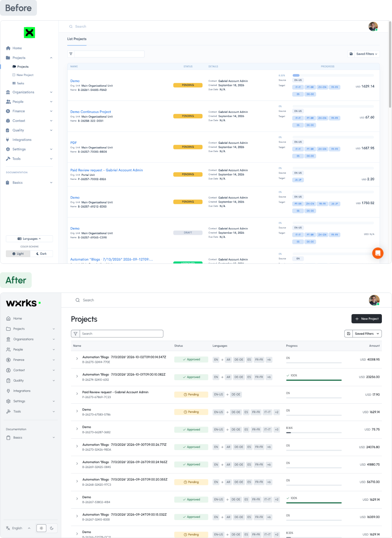Click Settings gear icon in After sidebar
The image size is (392, 538).
8,401
